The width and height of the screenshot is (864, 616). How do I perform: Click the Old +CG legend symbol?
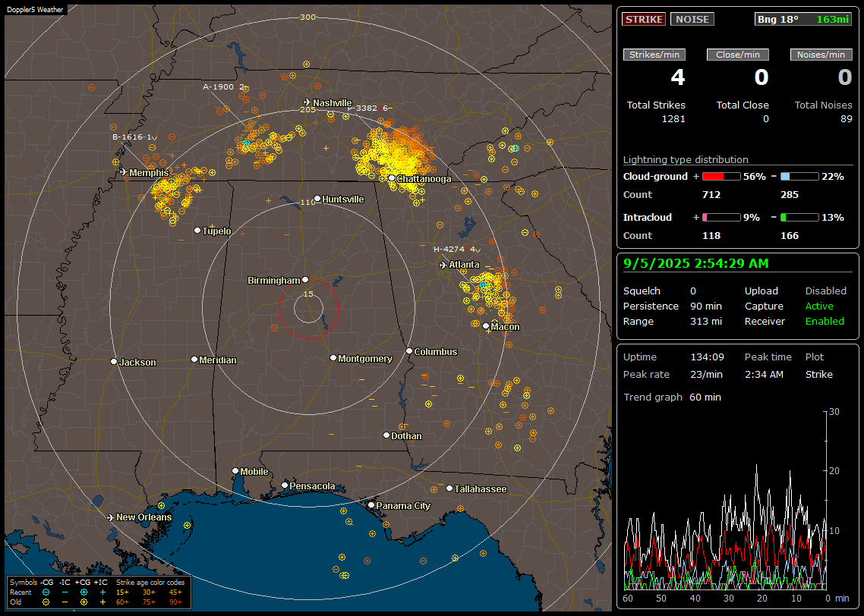click(84, 602)
